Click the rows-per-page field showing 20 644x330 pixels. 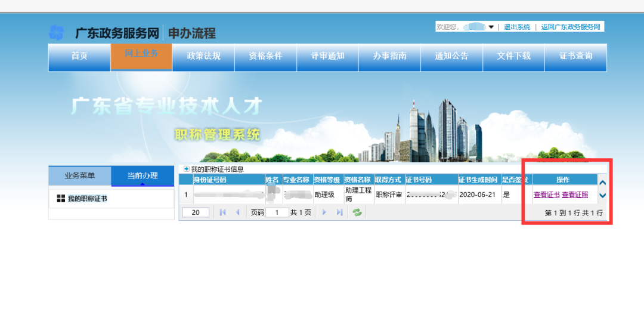point(196,212)
